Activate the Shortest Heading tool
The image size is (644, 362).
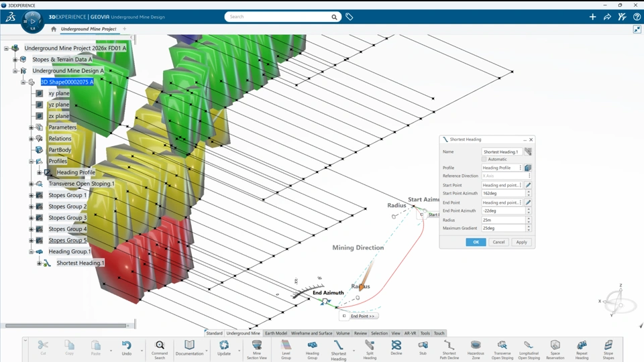tap(338, 350)
